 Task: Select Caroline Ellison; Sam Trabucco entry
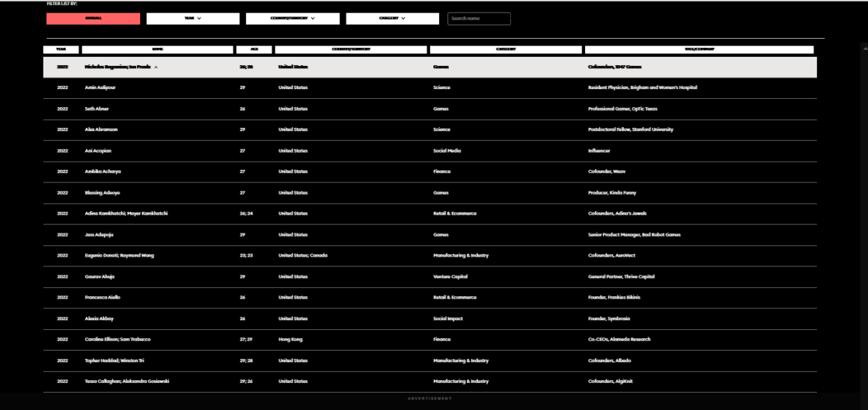(x=117, y=339)
